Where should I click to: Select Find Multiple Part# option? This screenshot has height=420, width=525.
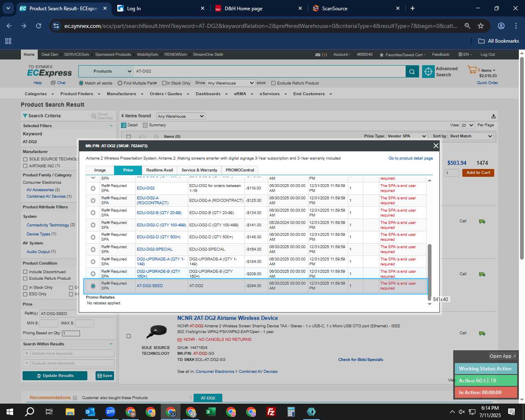(120, 83)
